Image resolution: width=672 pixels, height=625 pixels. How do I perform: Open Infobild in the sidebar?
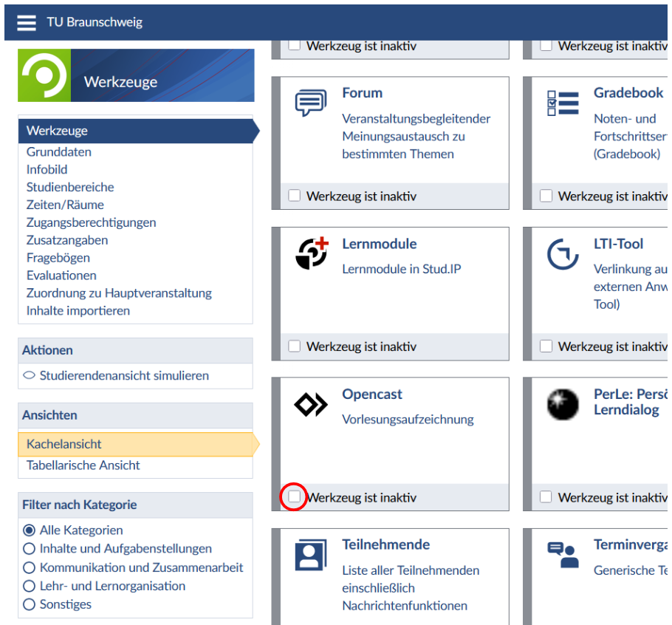click(x=47, y=169)
